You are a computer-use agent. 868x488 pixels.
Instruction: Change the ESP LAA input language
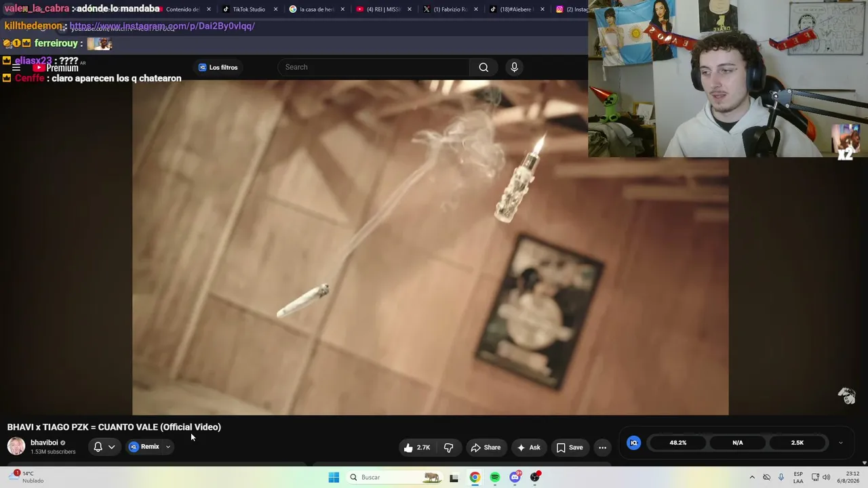click(798, 477)
